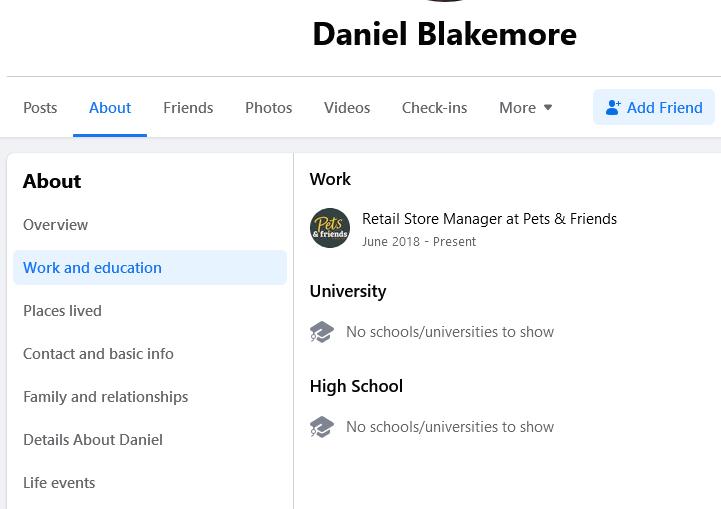Expand the More dropdown arrow
This screenshot has width=721, height=509.
click(x=548, y=108)
